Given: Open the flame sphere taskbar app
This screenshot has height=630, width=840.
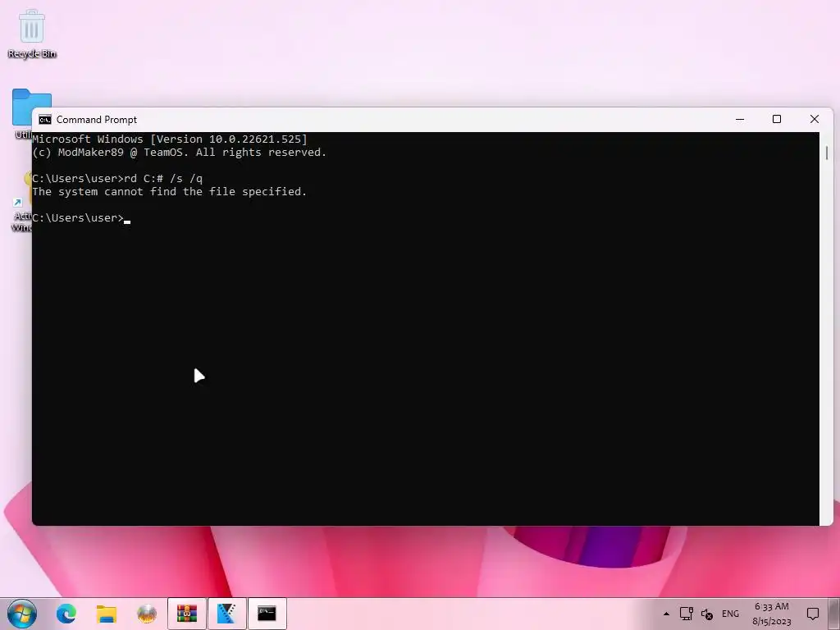Looking at the screenshot, I should click(x=147, y=614).
